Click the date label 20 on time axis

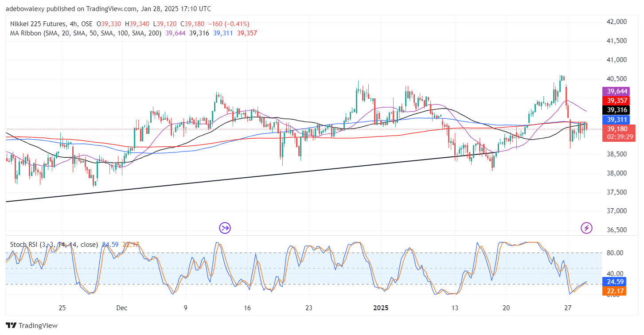point(507,308)
